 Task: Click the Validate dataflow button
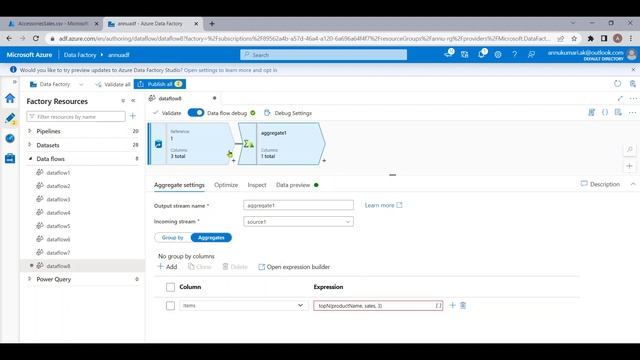point(167,113)
